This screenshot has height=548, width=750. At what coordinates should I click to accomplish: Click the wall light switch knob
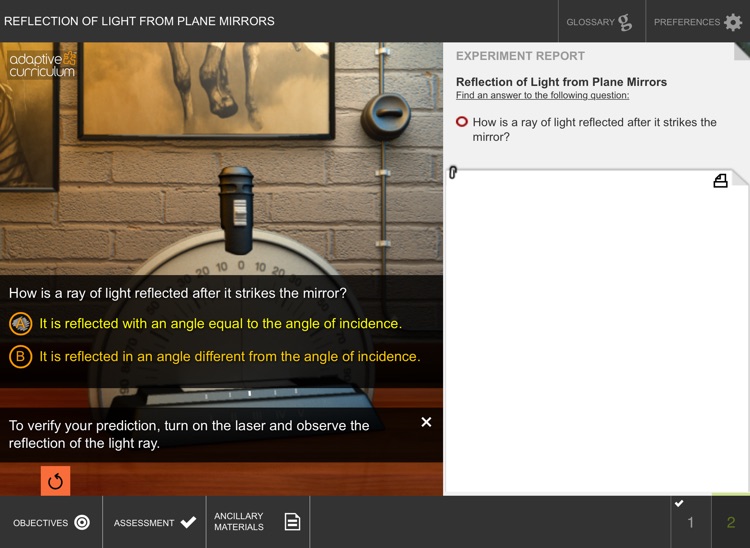[386, 117]
